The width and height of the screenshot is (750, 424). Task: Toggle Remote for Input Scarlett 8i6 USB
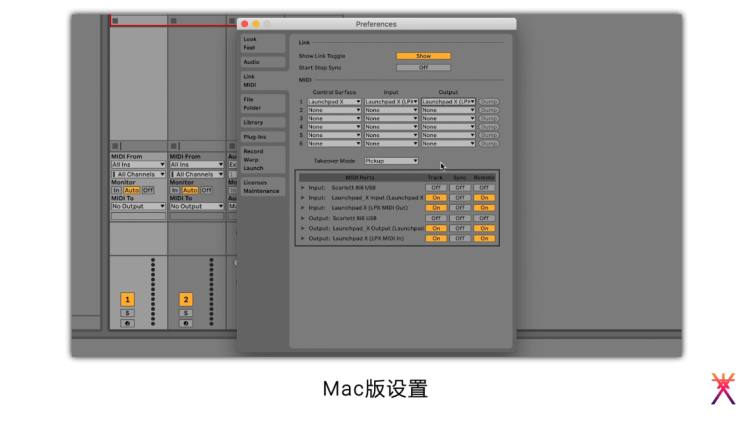(x=484, y=188)
